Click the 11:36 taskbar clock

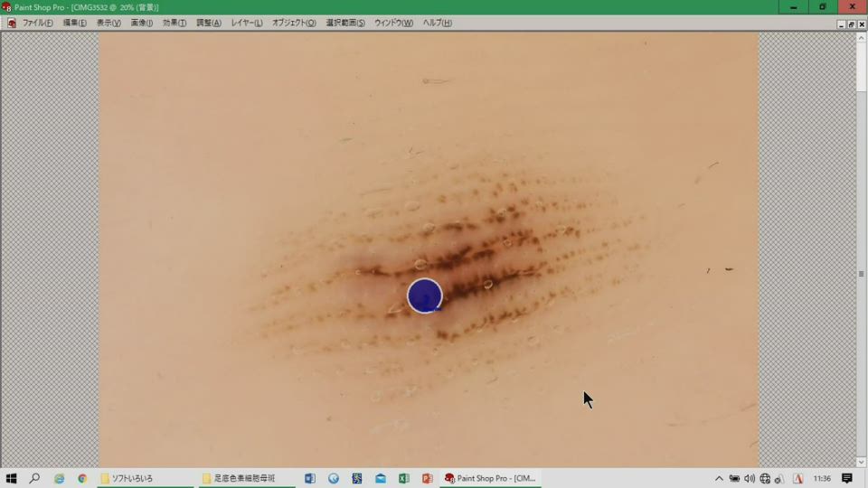(x=822, y=479)
